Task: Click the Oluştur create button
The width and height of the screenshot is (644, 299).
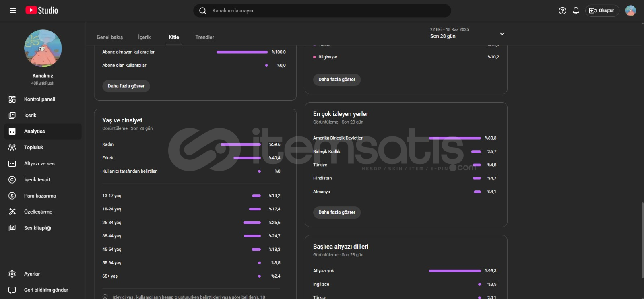Action: (602, 11)
